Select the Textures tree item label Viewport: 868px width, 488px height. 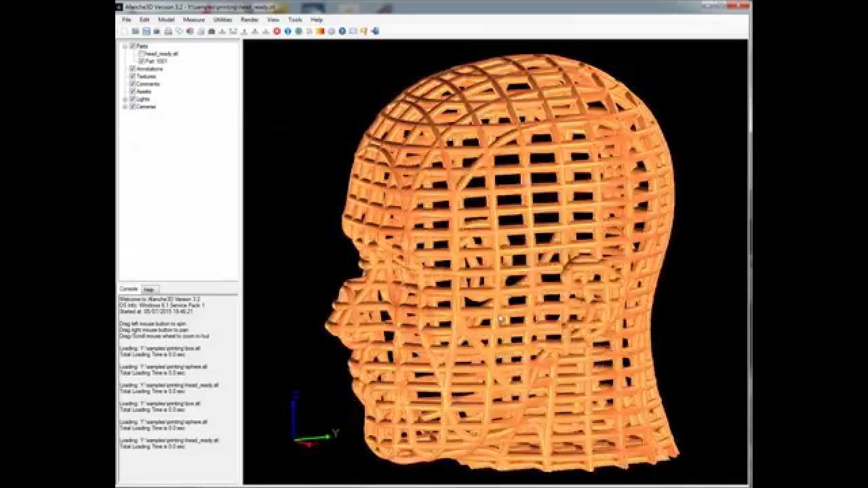(146, 76)
